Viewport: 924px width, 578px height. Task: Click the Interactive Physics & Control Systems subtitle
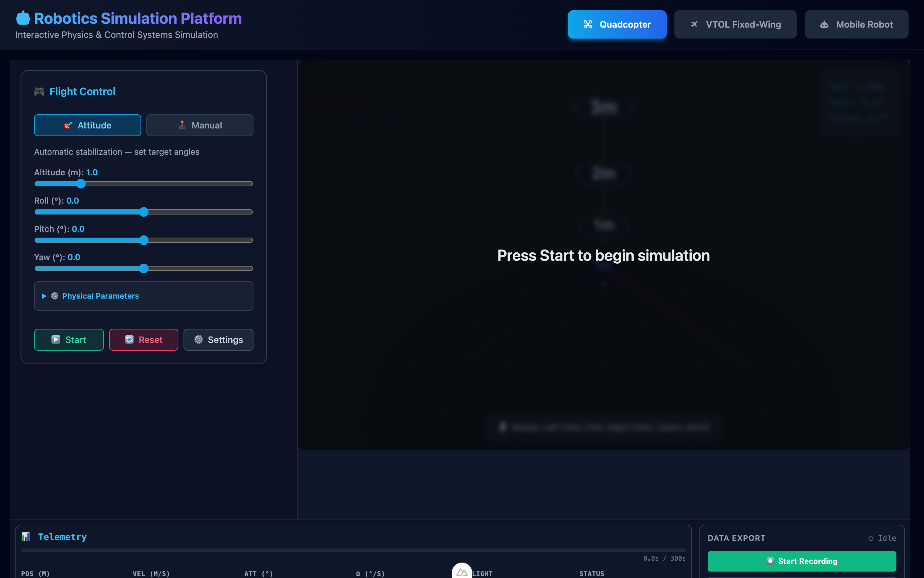116,35
